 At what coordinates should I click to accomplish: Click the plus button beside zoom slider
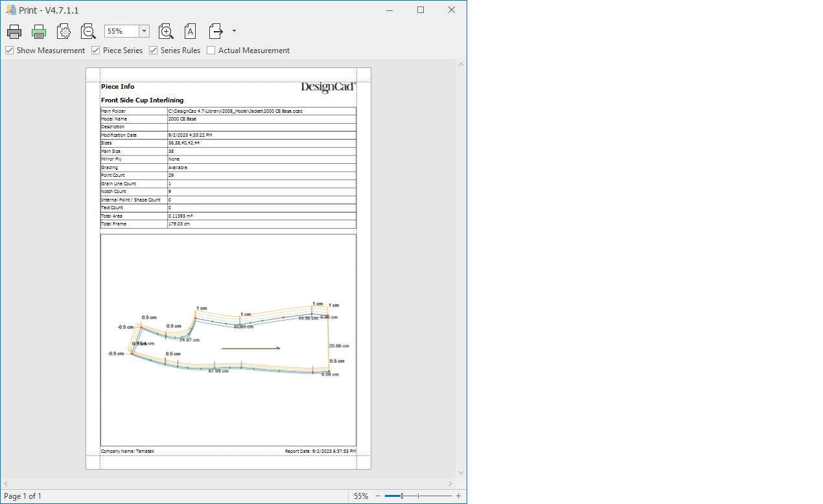[458, 496]
